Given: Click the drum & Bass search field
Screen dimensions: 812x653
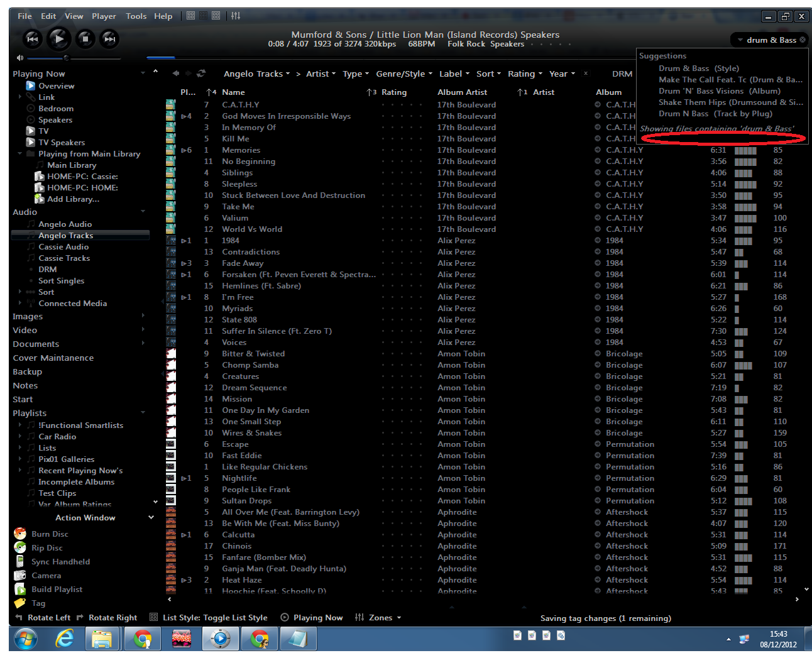Looking at the screenshot, I should [x=770, y=40].
